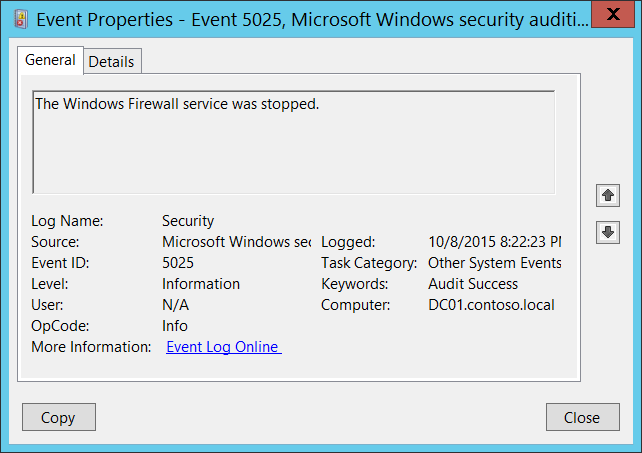Image resolution: width=642 pixels, height=453 pixels.
Task: Click the Information level value
Action: pos(201,284)
